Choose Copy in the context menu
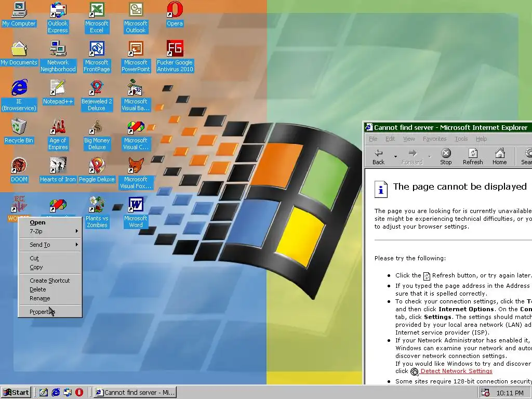The width and height of the screenshot is (532, 399). tap(50, 267)
